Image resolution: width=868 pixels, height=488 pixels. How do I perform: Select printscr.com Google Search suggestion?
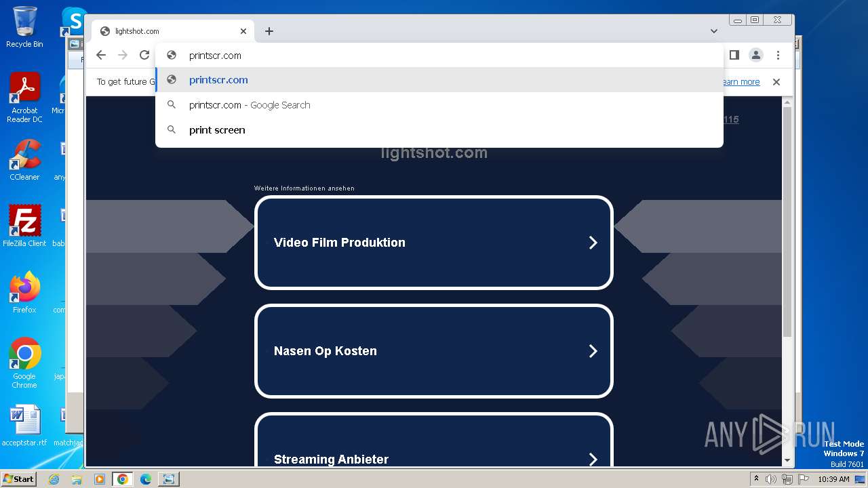click(439, 105)
